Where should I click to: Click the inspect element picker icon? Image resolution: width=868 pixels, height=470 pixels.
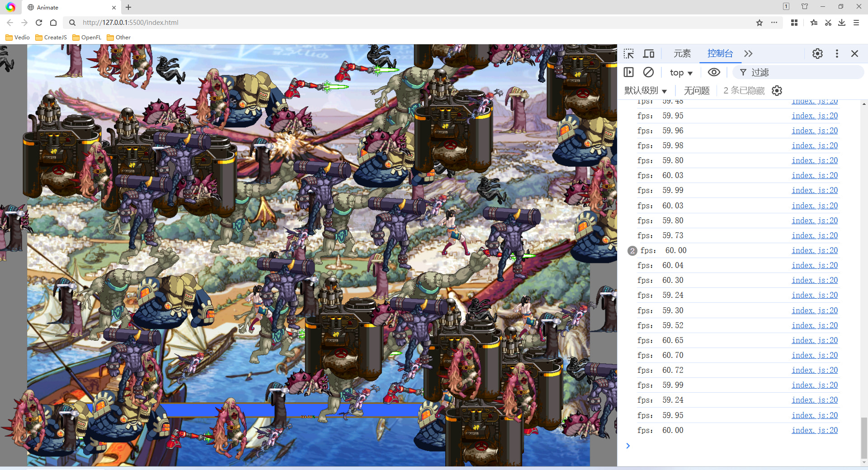pyautogui.click(x=628, y=54)
